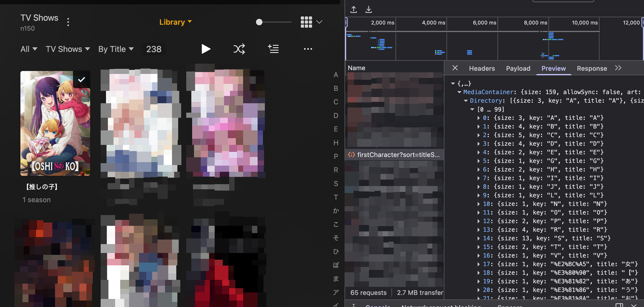Image resolution: width=644 pixels, height=307 pixels.
Task: Show more DevTools detail tabs
Action: [x=618, y=68]
